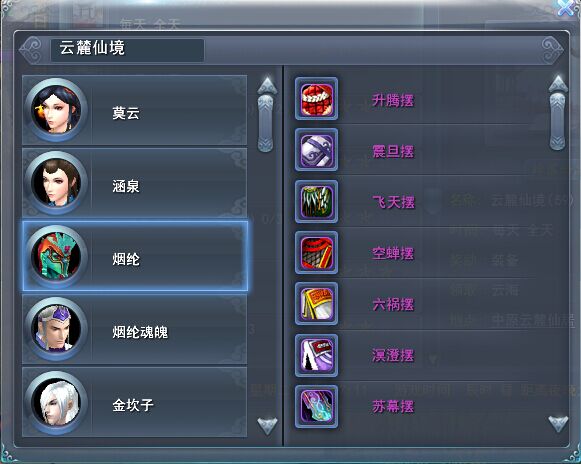Image resolution: width=581 pixels, height=464 pixels.
Task: Click the 飞天摆 green feathered item icon
Action: coord(316,201)
